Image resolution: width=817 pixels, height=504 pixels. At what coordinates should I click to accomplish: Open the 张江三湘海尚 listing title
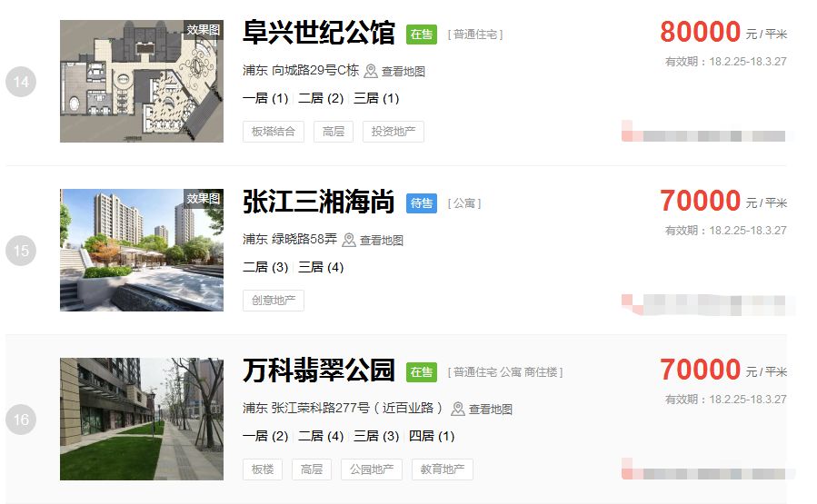[319, 202]
